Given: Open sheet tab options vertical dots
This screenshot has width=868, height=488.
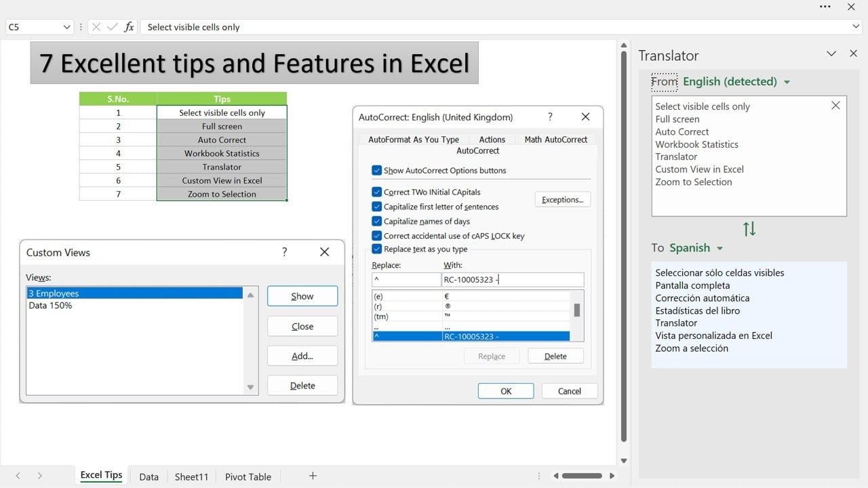Looking at the screenshot, I should (x=538, y=476).
